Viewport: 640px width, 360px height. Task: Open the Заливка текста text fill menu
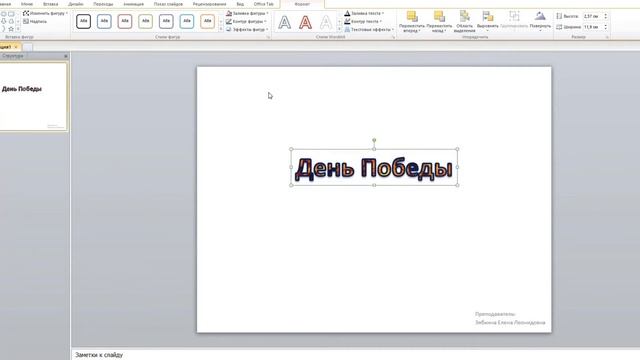tap(364, 13)
